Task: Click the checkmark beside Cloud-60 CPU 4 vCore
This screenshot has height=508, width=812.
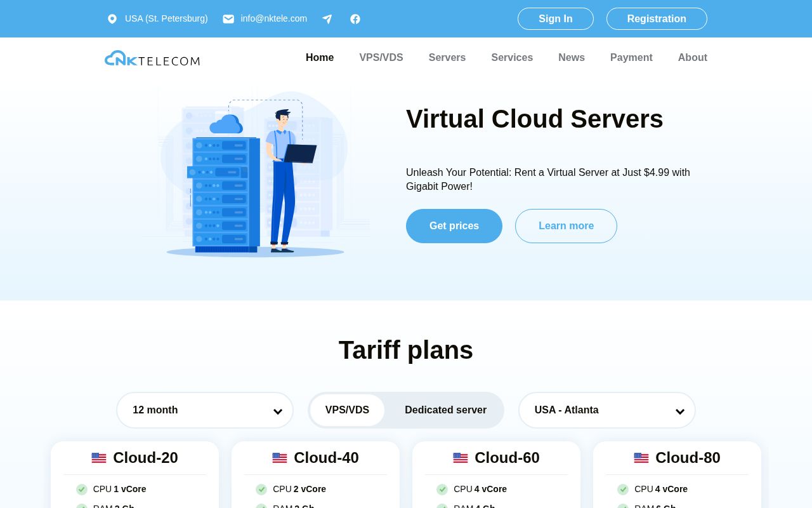Action: point(442,490)
